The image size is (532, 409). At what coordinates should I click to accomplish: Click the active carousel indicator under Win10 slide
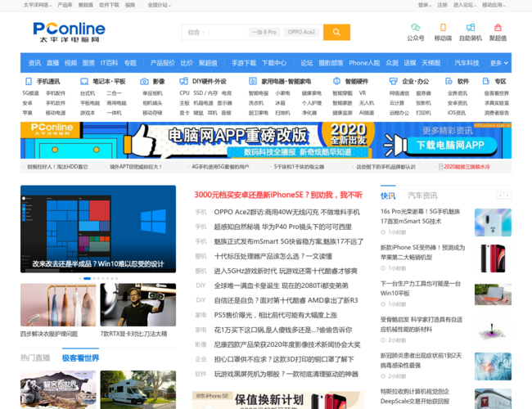pyautogui.click(x=86, y=278)
